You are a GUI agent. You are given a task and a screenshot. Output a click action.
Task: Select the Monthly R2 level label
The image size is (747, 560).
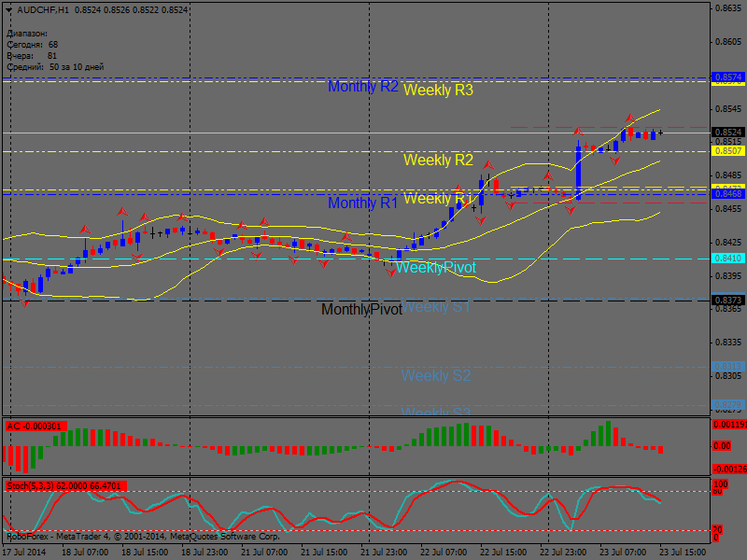362,87
